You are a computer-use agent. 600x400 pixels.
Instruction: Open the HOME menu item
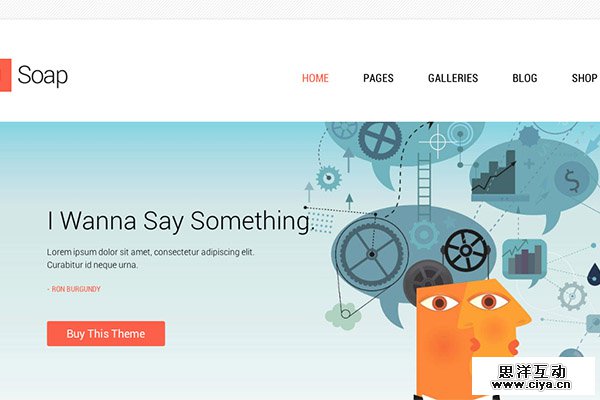(x=315, y=78)
